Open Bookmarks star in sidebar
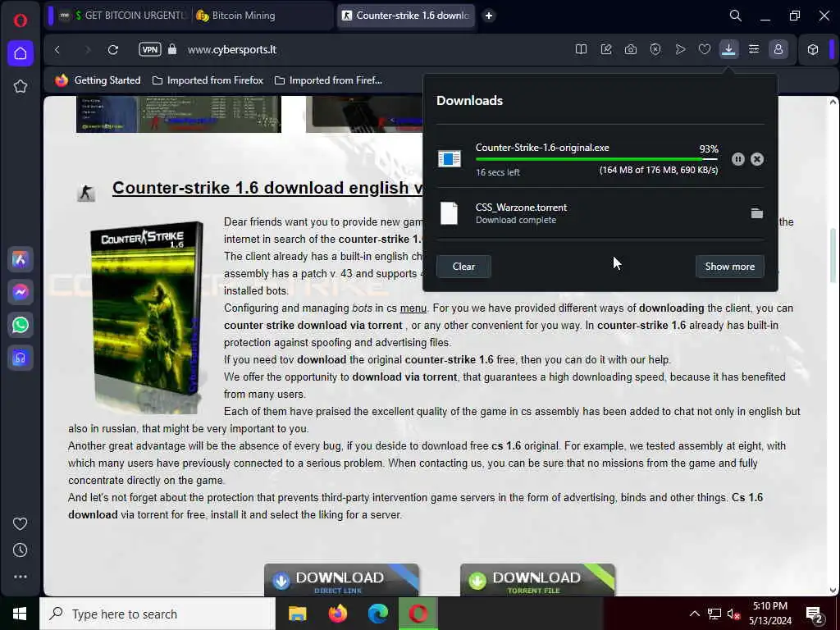This screenshot has height=630, width=840. point(21,86)
